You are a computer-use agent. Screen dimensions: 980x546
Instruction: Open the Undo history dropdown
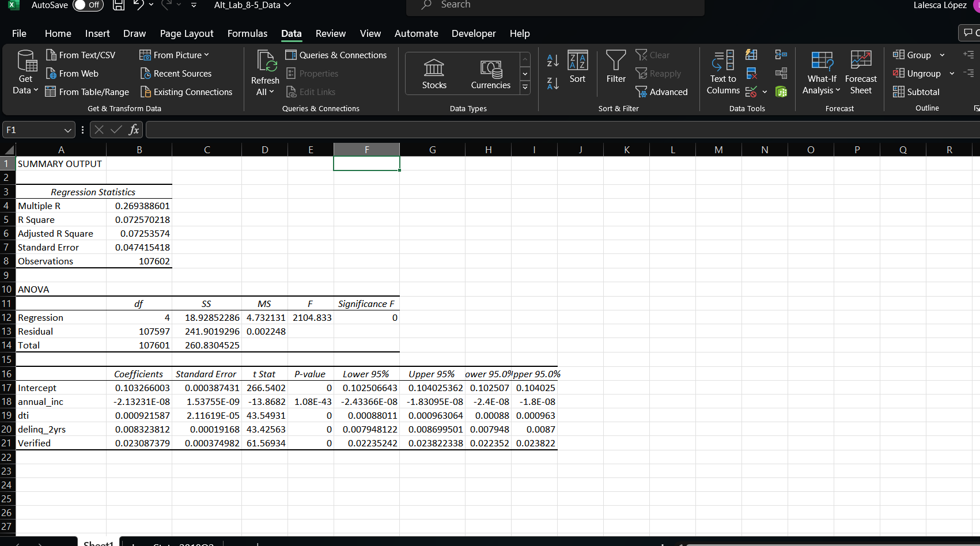point(151,5)
